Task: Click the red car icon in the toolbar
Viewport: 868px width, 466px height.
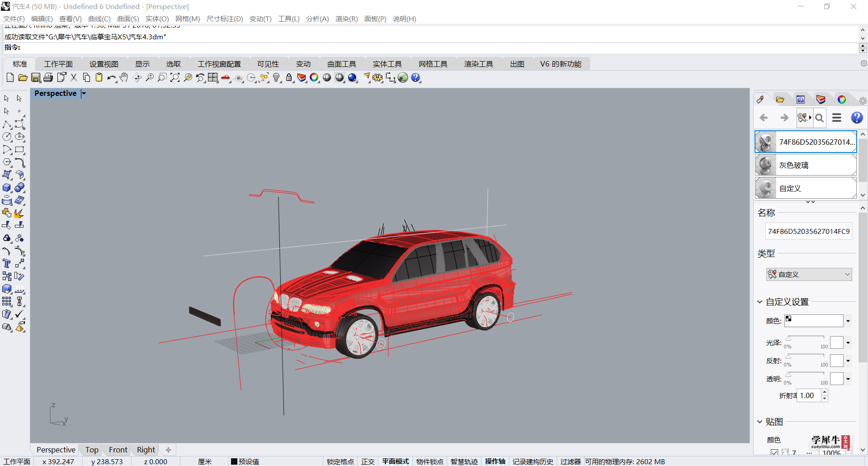Action: click(x=226, y=78)
